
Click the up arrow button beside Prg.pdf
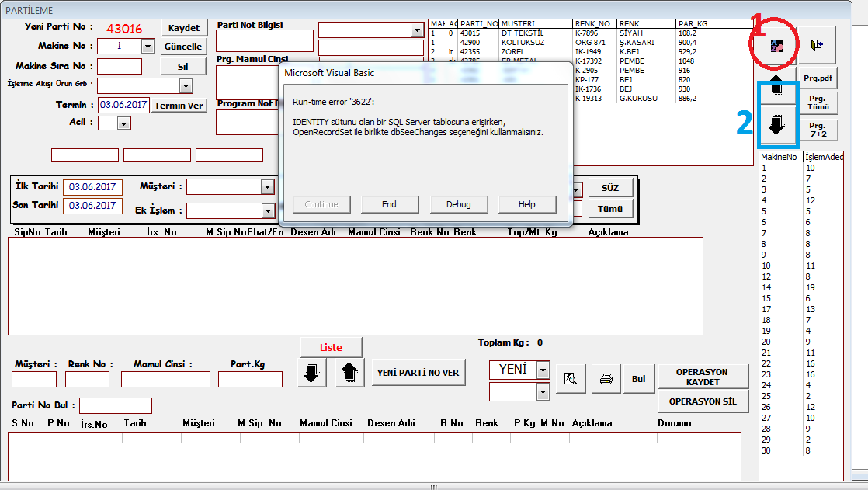click(x=777, y=87)
